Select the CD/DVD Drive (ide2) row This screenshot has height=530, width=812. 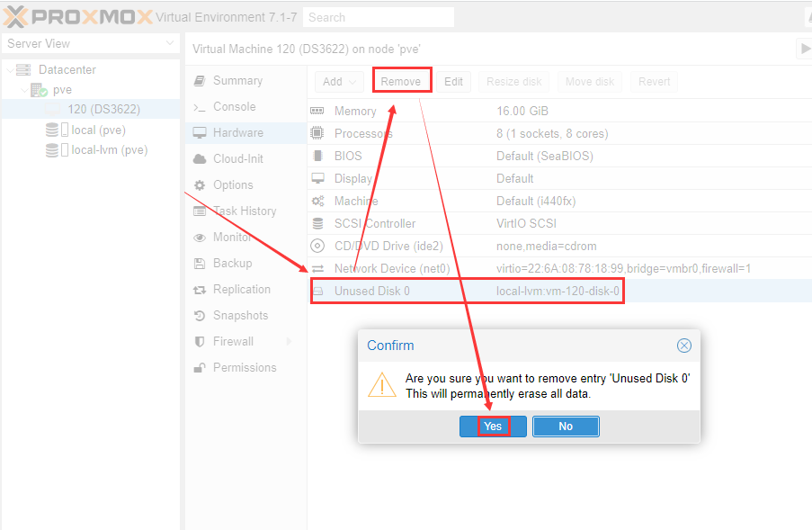(x=559, y=246)
